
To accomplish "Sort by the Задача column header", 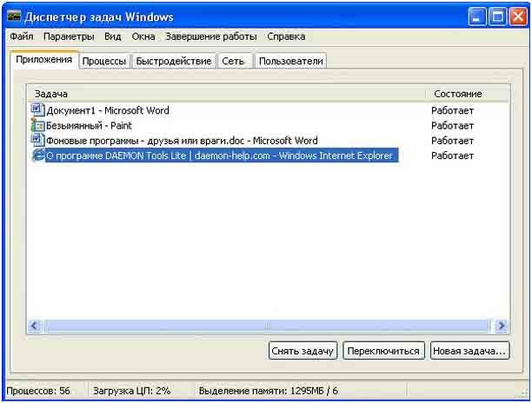I will click(226, 94).
